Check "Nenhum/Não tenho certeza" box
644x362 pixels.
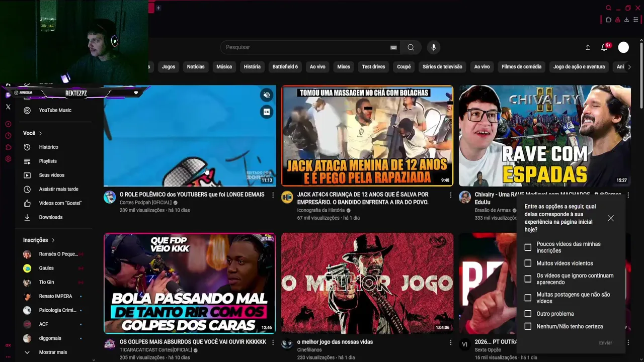coord(528,326)
